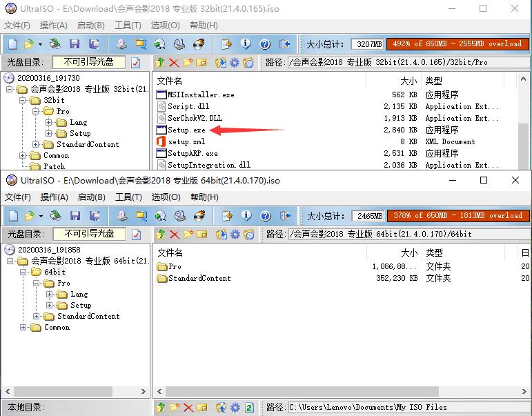Click Up-folder green arrow in 32bit window file toolbar

[160, 62]
